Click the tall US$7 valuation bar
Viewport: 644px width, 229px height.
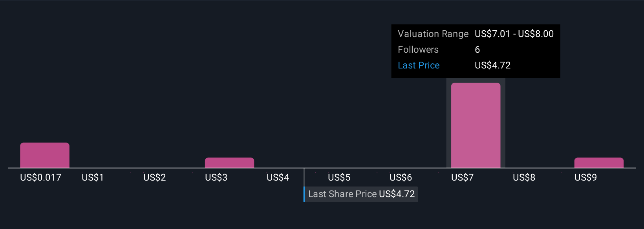476,126
